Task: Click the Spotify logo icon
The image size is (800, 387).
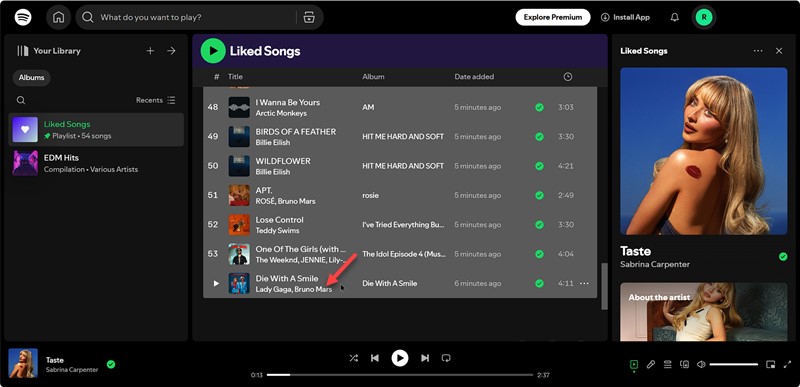Action: point(23,17)
